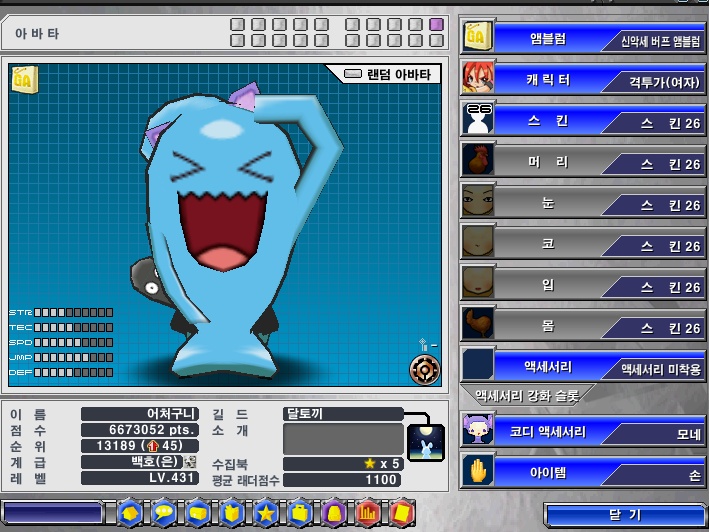Click the score value 6673052 pts.

(x=140, y=430)
